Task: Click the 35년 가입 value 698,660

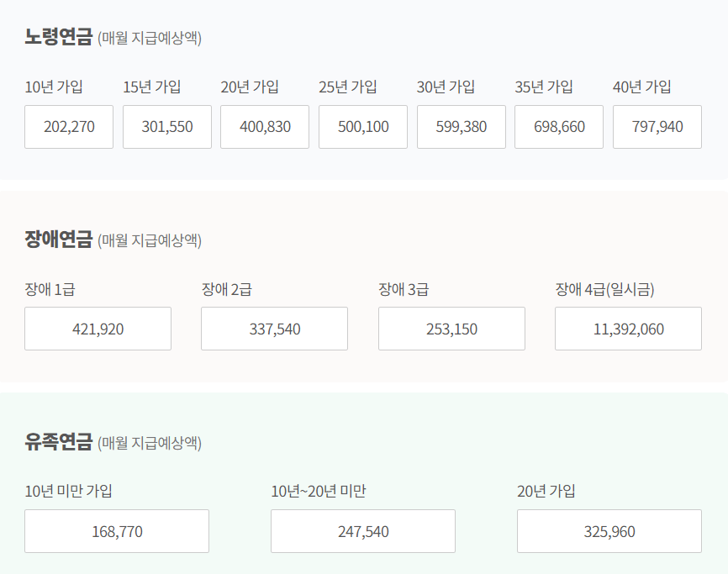Action: point(558,126)
